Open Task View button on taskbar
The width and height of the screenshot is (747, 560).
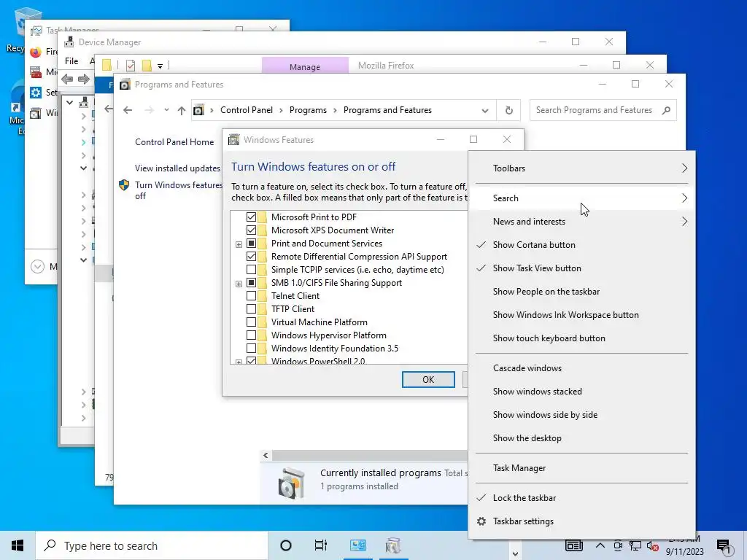[321, 545]
